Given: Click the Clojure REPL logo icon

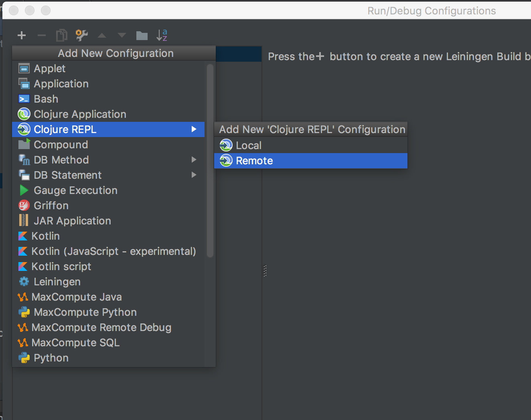Looking at the screenshot, I should tap(24, 129).
